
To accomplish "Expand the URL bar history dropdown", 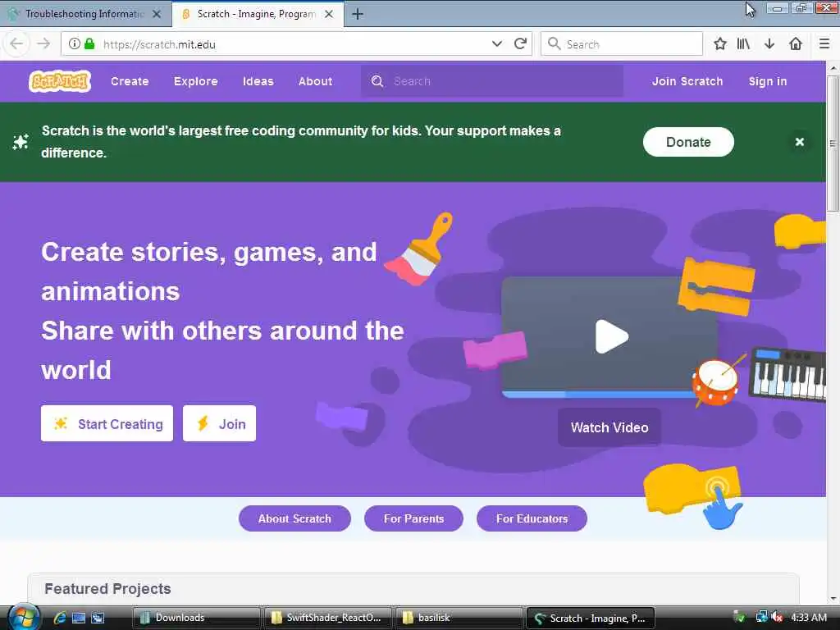I will pos(496,44).
